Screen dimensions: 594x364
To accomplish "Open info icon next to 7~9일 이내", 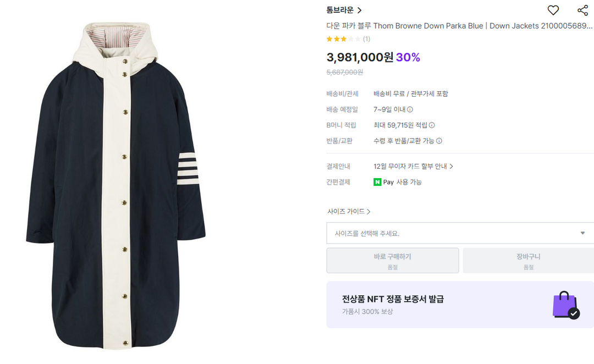I will (x=410, y=109).
